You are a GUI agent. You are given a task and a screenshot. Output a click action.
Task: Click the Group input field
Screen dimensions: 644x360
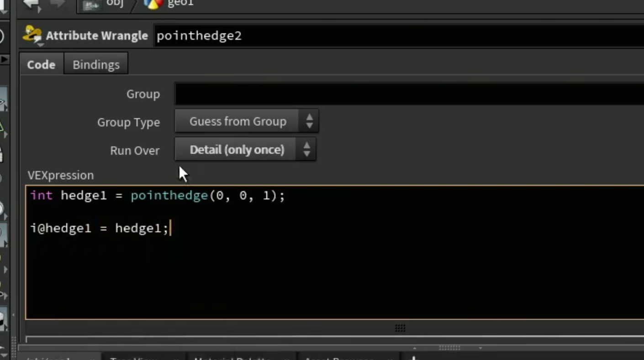click(409, 94)
